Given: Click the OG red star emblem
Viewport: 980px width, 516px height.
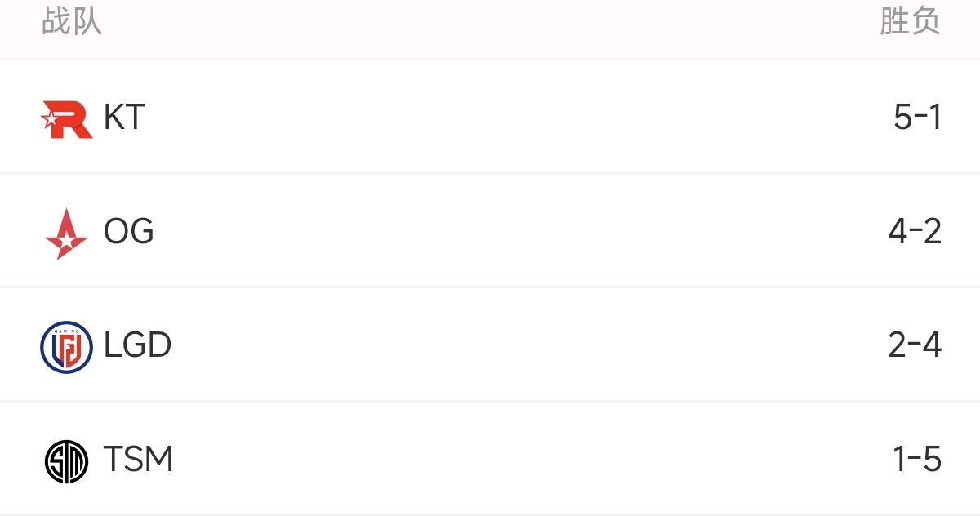Looking at the screenshot, I should click(x=66, y=233).
